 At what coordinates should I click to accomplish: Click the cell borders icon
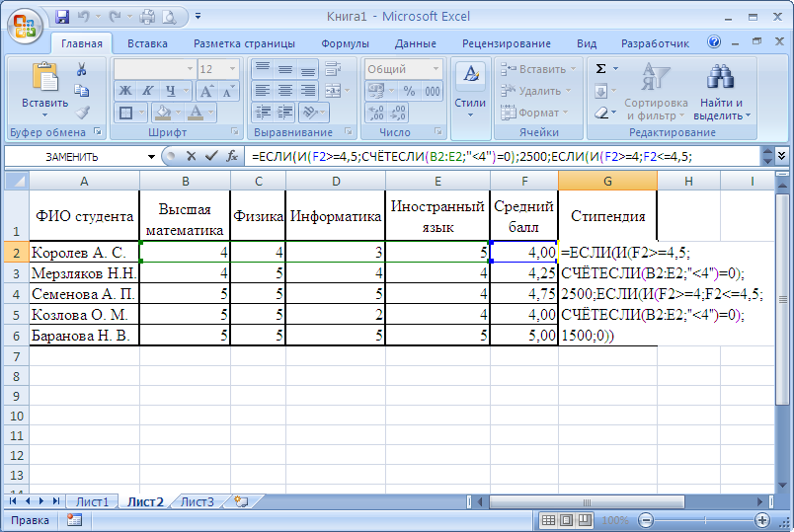125,113
